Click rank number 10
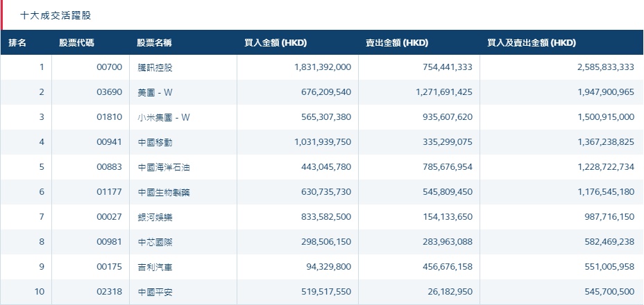644x305 pixels. (x=40, y=292)
